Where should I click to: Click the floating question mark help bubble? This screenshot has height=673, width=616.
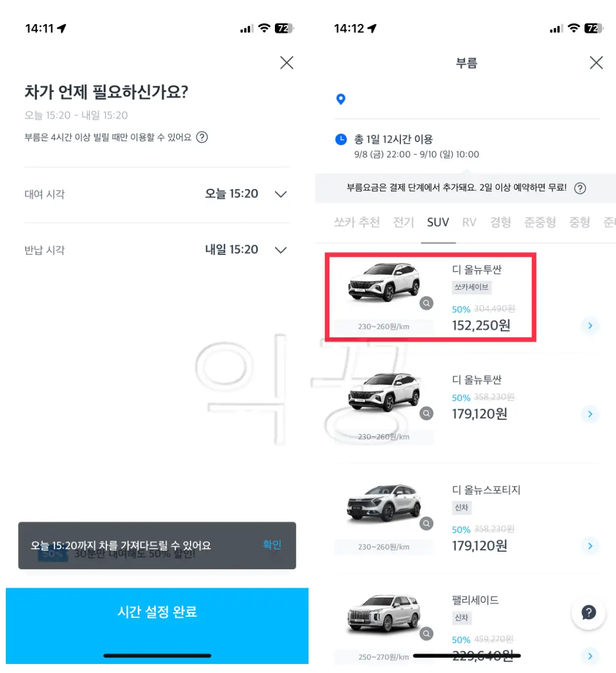coord(588,613)
